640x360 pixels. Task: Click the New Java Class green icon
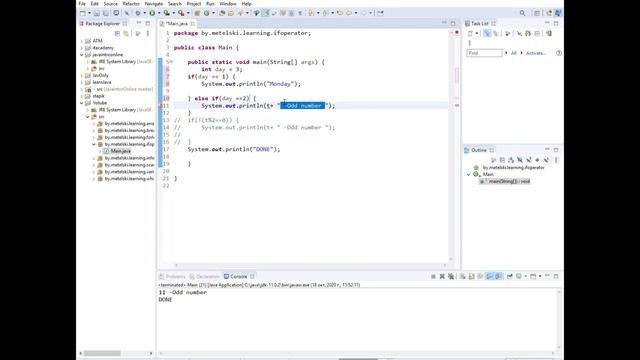207,13
